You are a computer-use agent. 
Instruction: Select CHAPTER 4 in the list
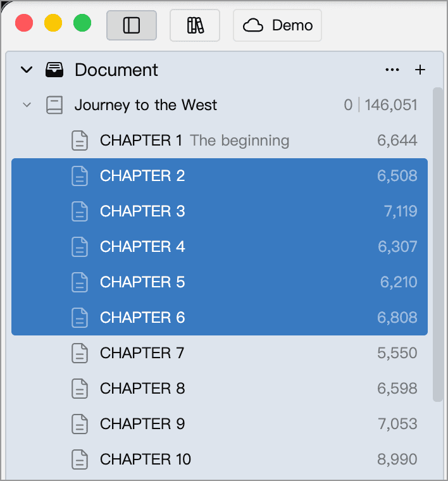coord(220,247)
